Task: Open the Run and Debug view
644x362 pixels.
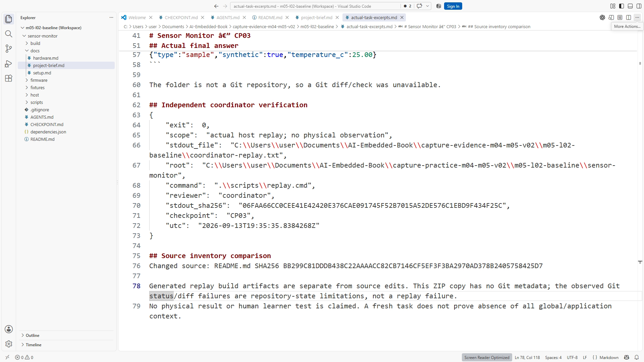Action: (9, 63)
